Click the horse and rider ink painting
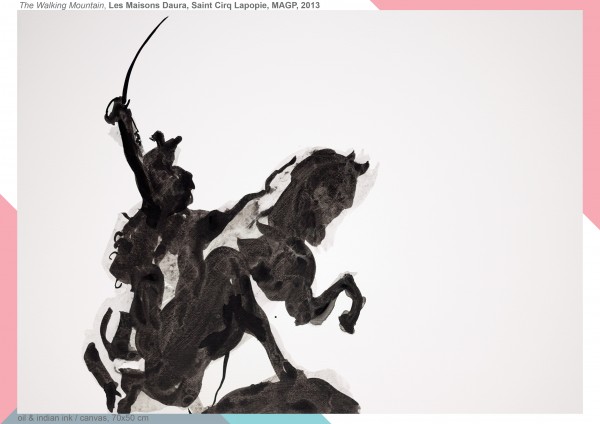 [x=300, y=212]
